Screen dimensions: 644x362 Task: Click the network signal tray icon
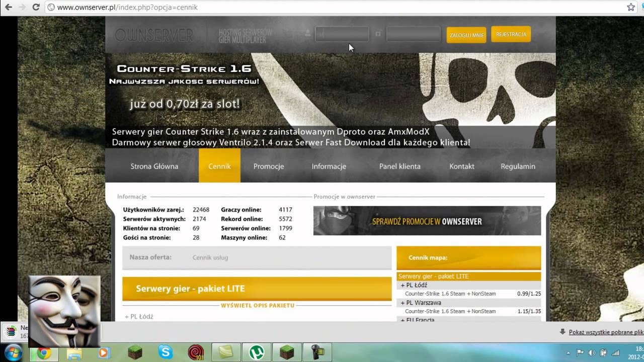pos(615,353)
